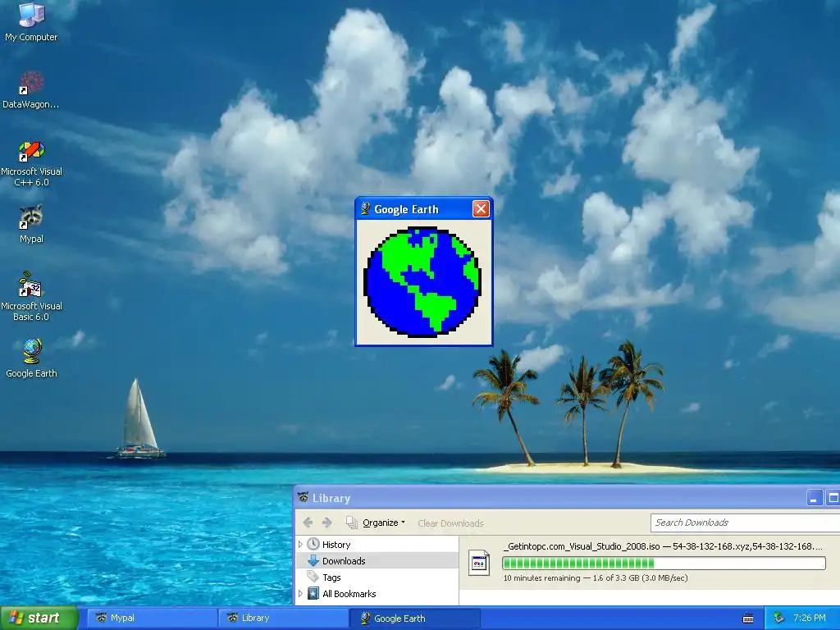The height and width of the screenshot is (630, 840).
Task: Click the network tray icon beside clock
Action: pyautogui.click(x=778, y=619)
